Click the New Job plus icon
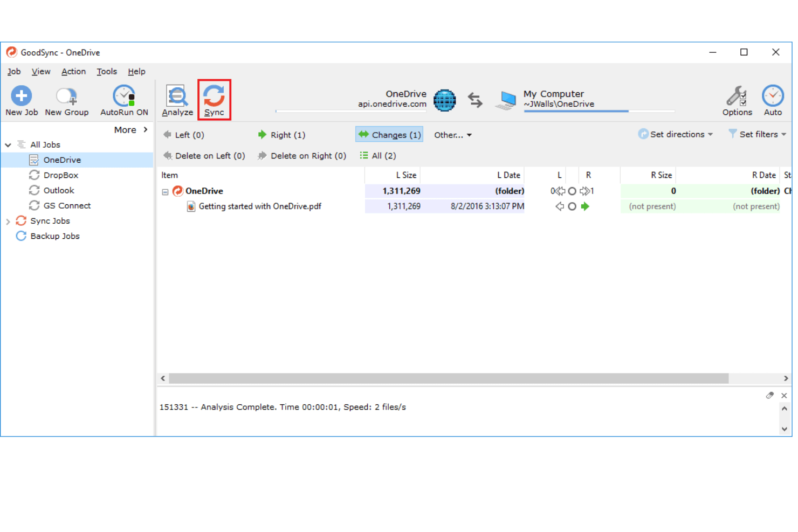The image size is (798, 532). tap(22, 96)
